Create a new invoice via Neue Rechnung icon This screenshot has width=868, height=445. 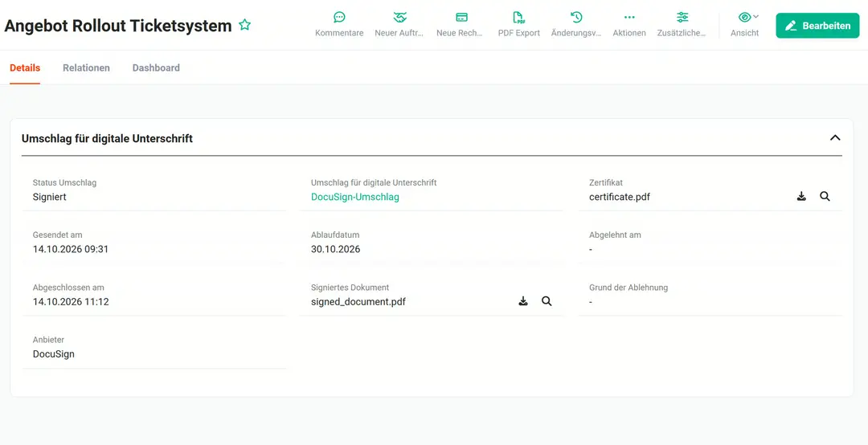pyautogui.click(x=461, y=17)
